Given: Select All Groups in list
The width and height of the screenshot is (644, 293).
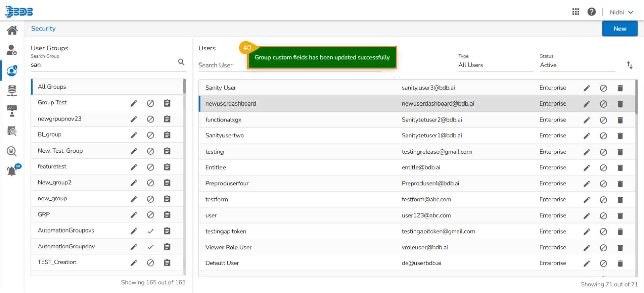Looking at the screenshot, I should (x=52, y=87).
